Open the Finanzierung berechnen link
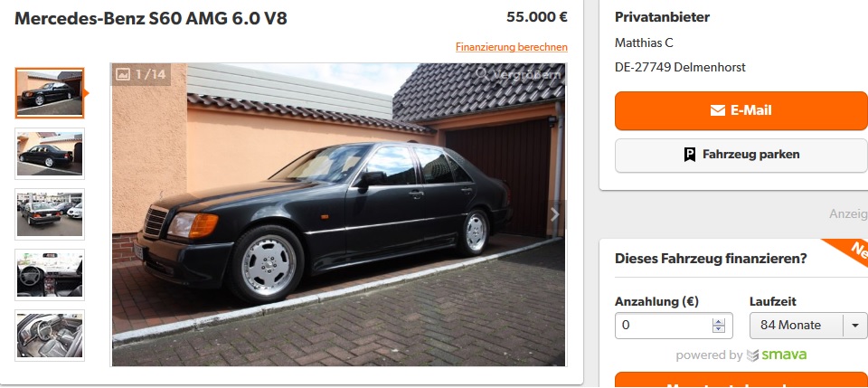This screenshot has width=868, height=388. point(512,47)
